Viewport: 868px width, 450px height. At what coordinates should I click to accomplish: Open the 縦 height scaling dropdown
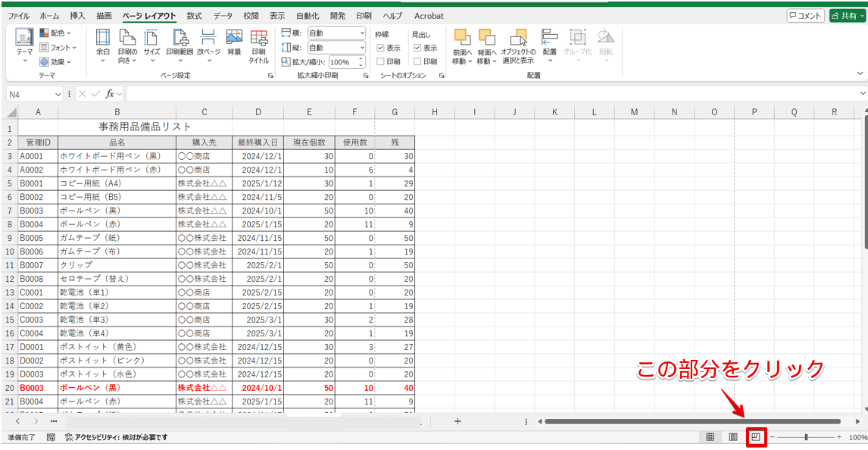[361, 47]
